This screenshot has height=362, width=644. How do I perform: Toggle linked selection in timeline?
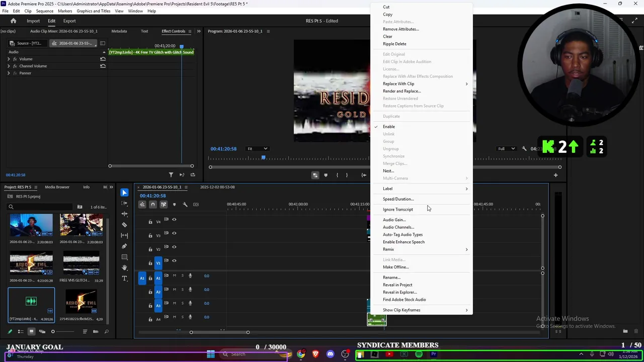[x=164, y=204]
